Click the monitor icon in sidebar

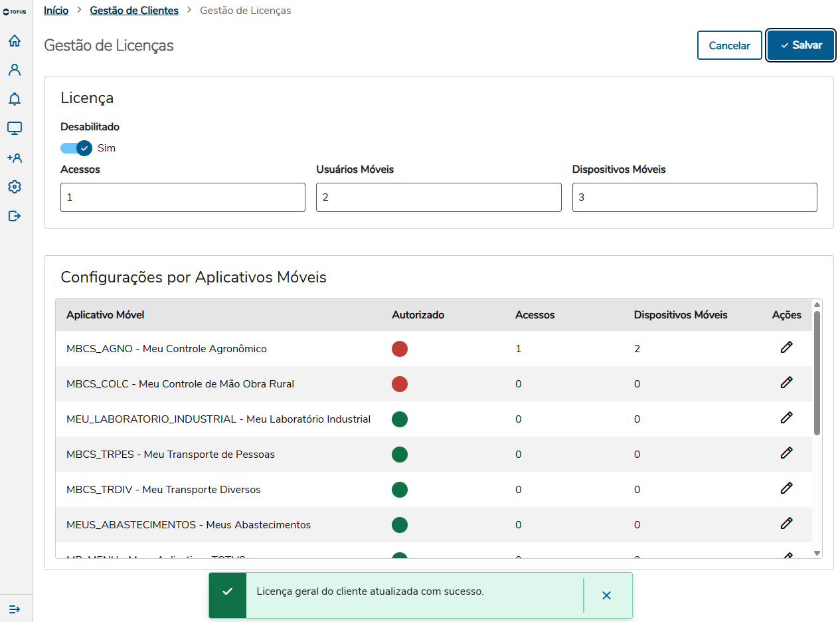pyautogui.click(x=15, y=128)
